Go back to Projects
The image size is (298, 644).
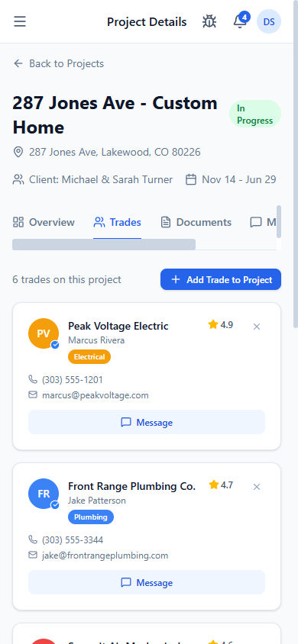(x=58, y=63)
